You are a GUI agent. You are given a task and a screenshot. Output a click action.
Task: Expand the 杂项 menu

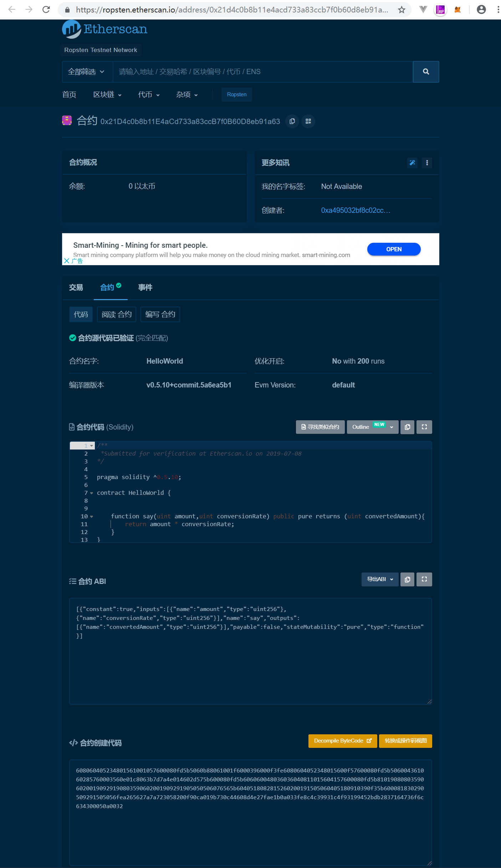tap(187, 94)
